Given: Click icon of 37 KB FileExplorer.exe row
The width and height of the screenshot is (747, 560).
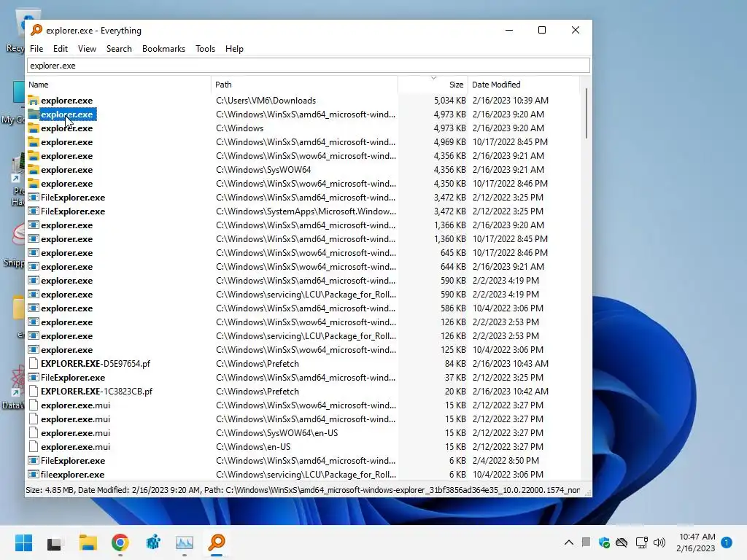Looking at the screenshot, I should tap(33, 377).
